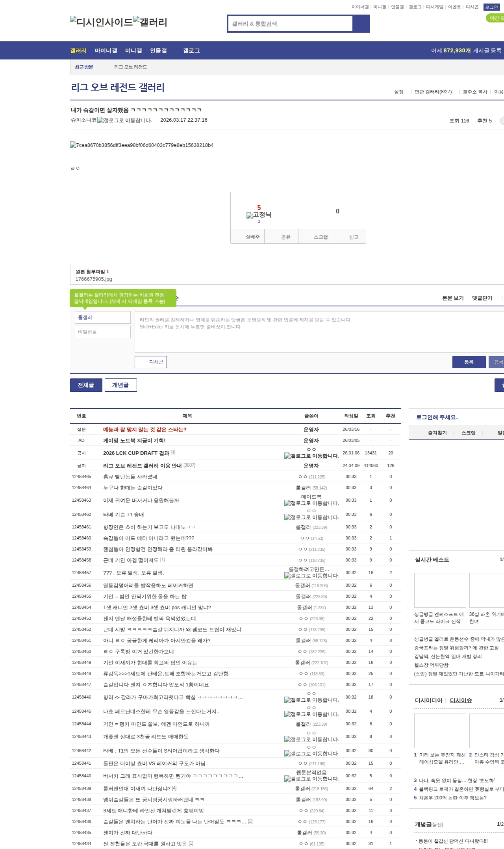This screenshot has height=849, width=504.
Task: Switch to the 개념글 tab
Action: pyautogui.click(x=120, y=385)
